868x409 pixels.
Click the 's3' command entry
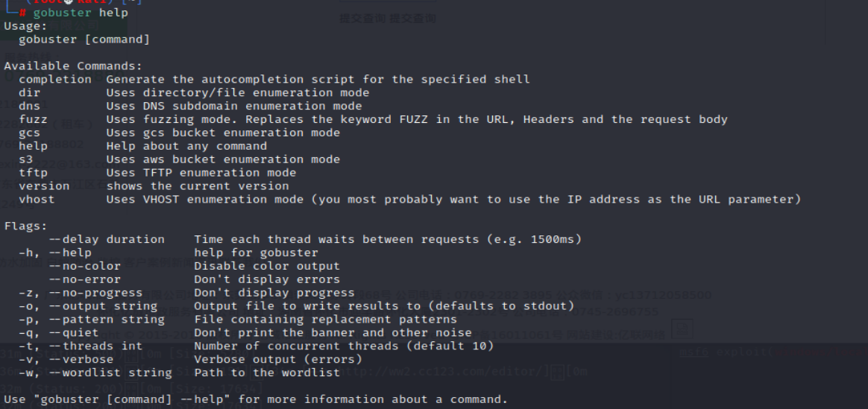click(25, 159)
